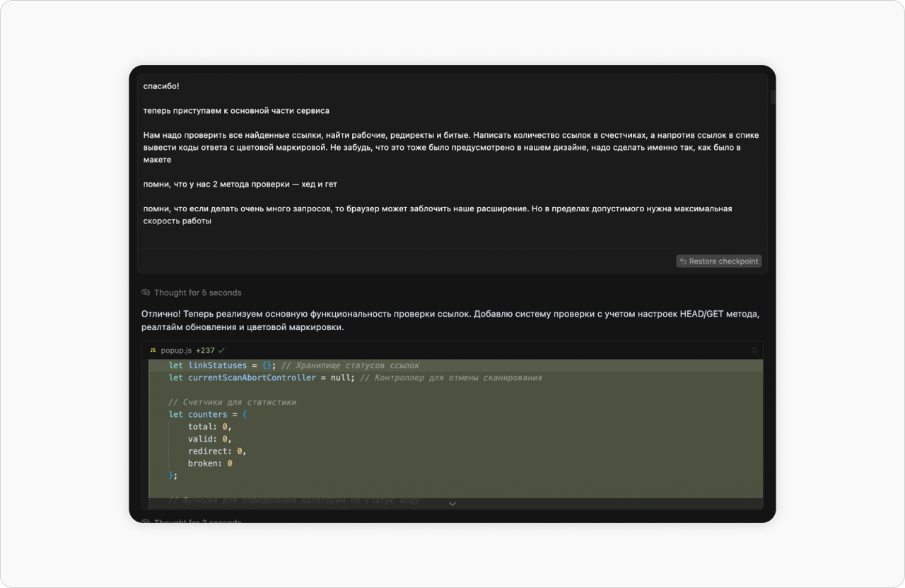Viewport: 905px width, 588px height.
Task: Click the line starting 'Нам надо проверить все'
Action: [x=451, y=147]
